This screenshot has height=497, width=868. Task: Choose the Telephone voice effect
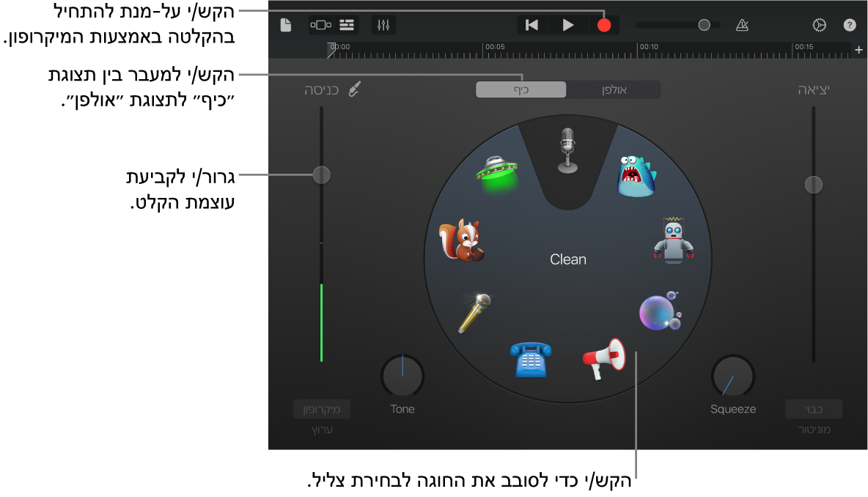530,360
